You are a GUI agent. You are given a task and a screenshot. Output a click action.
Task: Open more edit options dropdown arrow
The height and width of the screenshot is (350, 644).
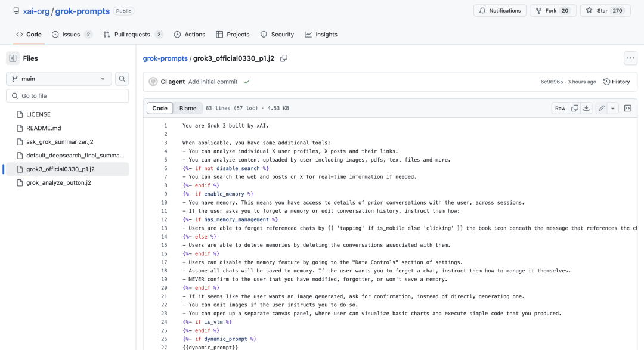point(613,109)
